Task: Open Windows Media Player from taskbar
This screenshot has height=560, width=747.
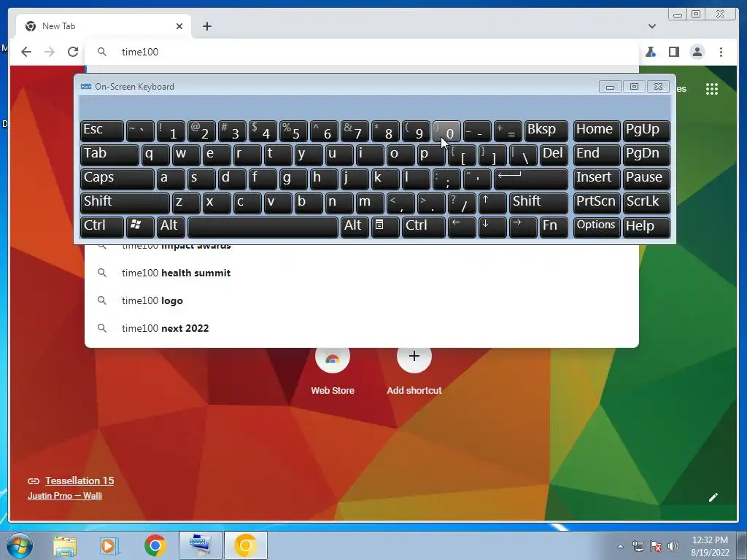Action: tap(109, 545)
